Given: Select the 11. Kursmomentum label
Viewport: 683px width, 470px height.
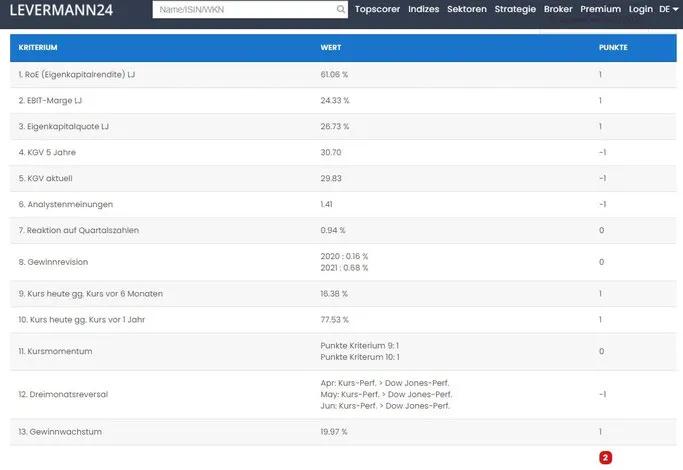Looking at the screenshot, I should pyautogui.click(x=55, y=351).
